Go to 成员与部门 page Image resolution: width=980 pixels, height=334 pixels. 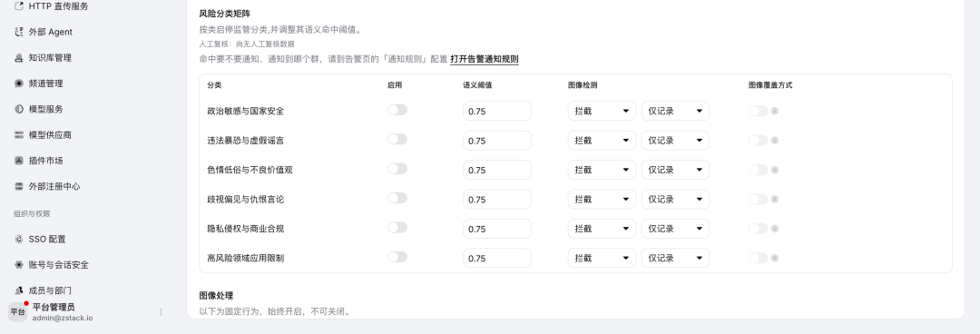click(50, 290)
